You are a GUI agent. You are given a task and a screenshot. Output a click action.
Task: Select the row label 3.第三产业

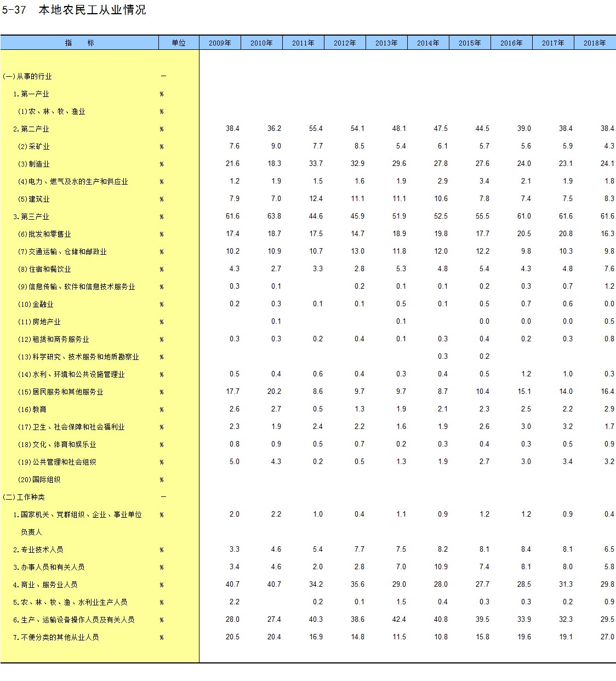(x=31, y=216)
